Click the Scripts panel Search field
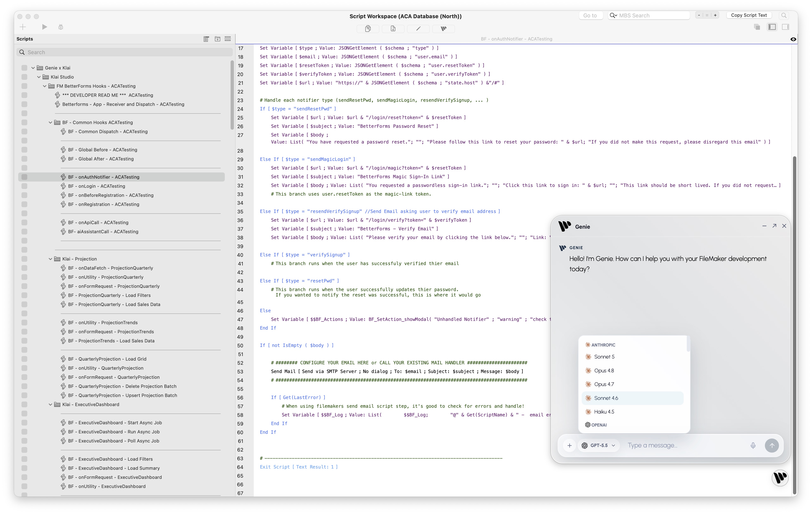812x514 pixels. point(124,52)
